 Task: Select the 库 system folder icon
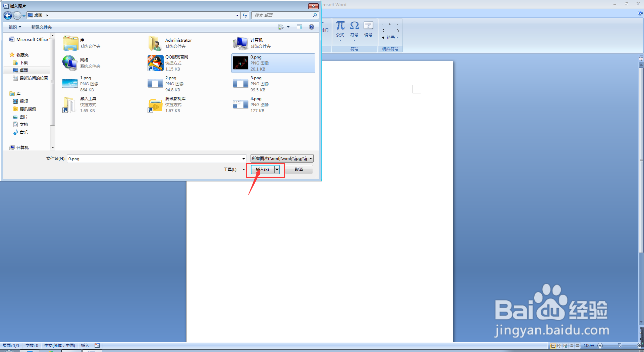(x=70, y=43)
